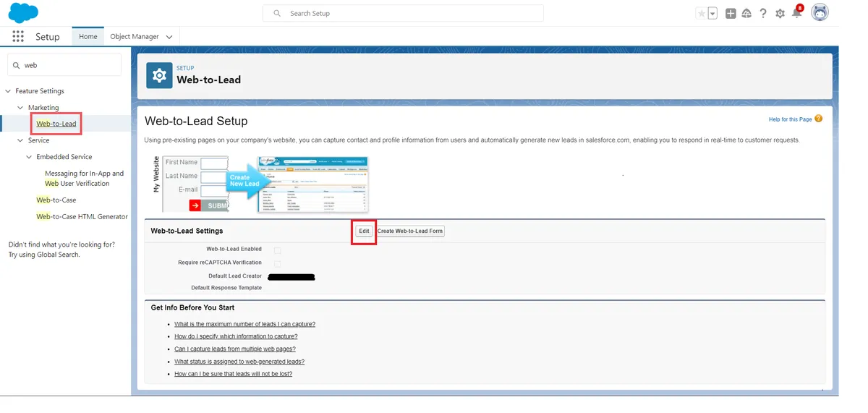Collapse the Feature Settings tree section

pyautogui.click(x=8, y=91)
